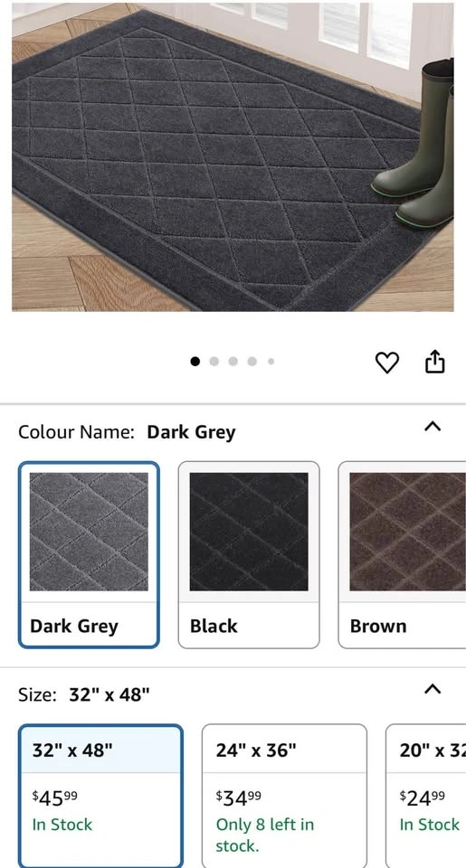Tap the Black swatch text label
The width and height of the screenshot is (466, 868).
(x=214, y=626)
